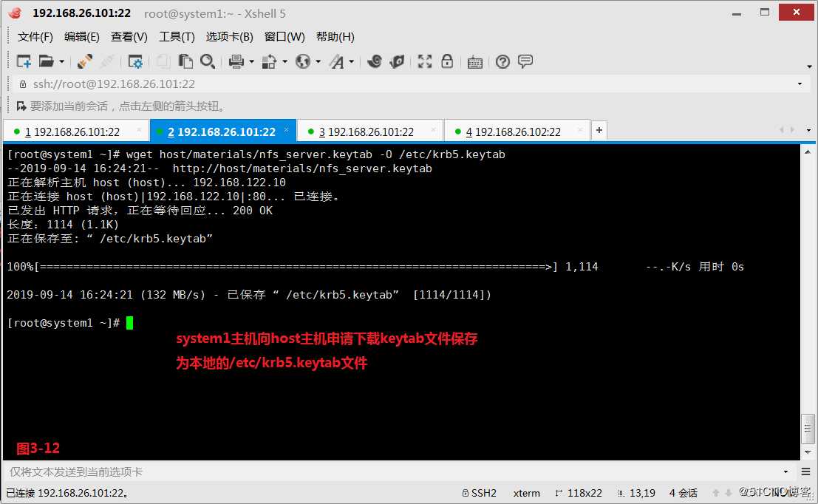Expand toolbar overflow arrow at right
The width and height of the screenshot is (818, 504).
[809, 67]
